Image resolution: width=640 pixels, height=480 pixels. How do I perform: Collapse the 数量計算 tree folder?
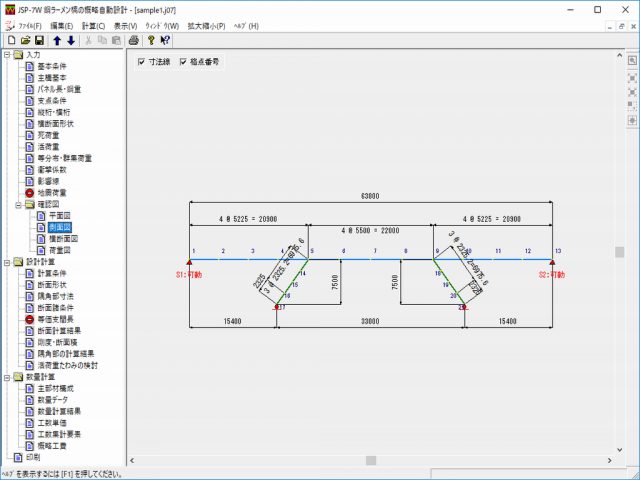pos(7,377)
